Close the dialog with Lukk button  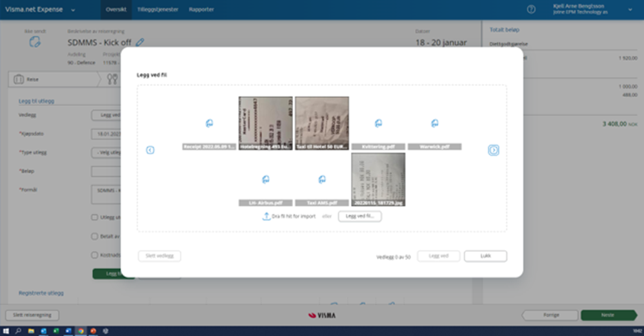(x=485, y=256)
